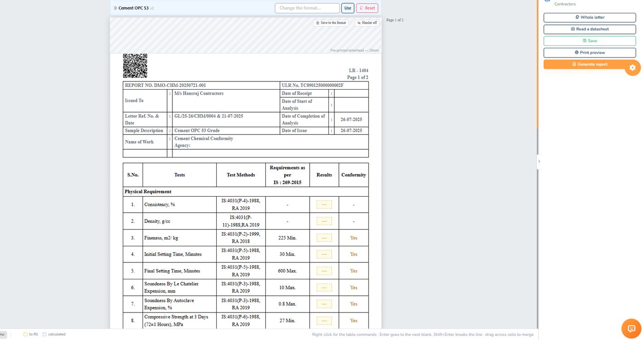Click the QR code on the report
Screen dimensions: 644x340
[x=135, y=66]
